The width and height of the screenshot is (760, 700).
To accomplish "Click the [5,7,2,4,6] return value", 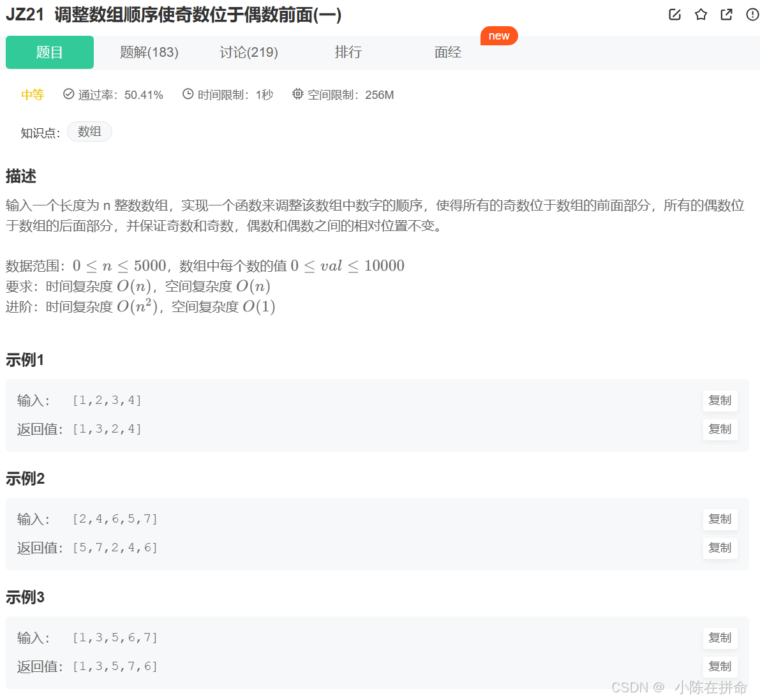I will click(115, 547).
